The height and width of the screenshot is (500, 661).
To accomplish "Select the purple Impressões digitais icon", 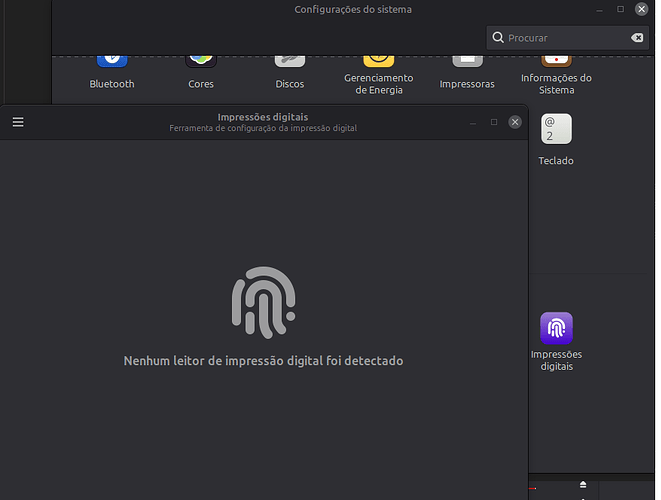I will coord(556,328).
